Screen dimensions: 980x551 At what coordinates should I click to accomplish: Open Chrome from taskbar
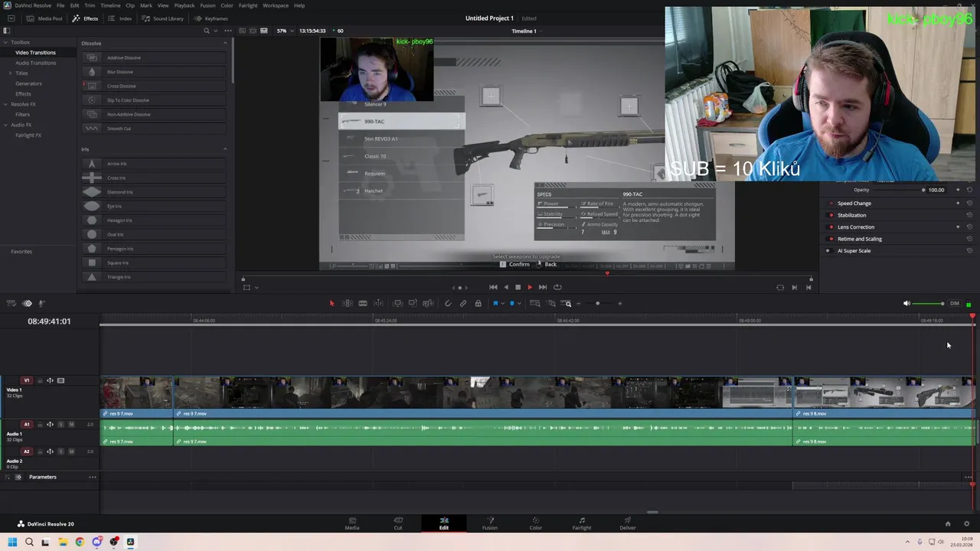click(80, 542)
